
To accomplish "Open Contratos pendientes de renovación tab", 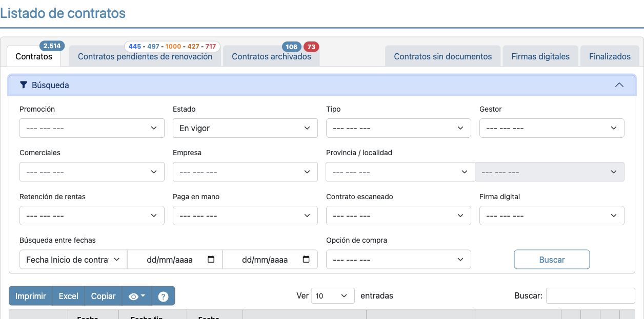I will tap(145, 56).
